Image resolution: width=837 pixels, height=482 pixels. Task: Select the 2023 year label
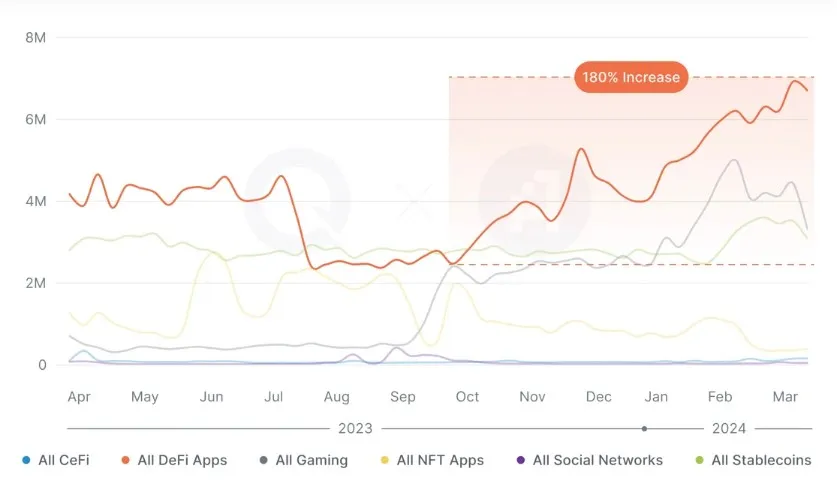(355, 428)
